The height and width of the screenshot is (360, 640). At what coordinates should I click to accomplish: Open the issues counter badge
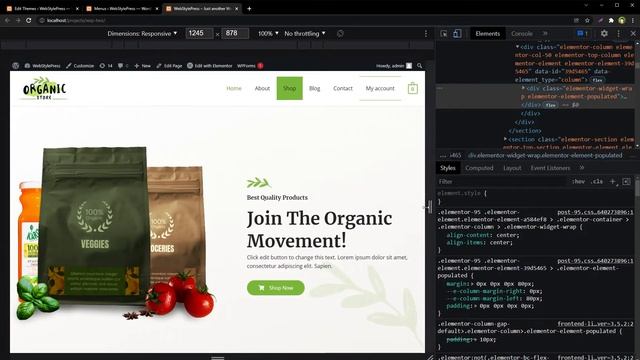582,33
